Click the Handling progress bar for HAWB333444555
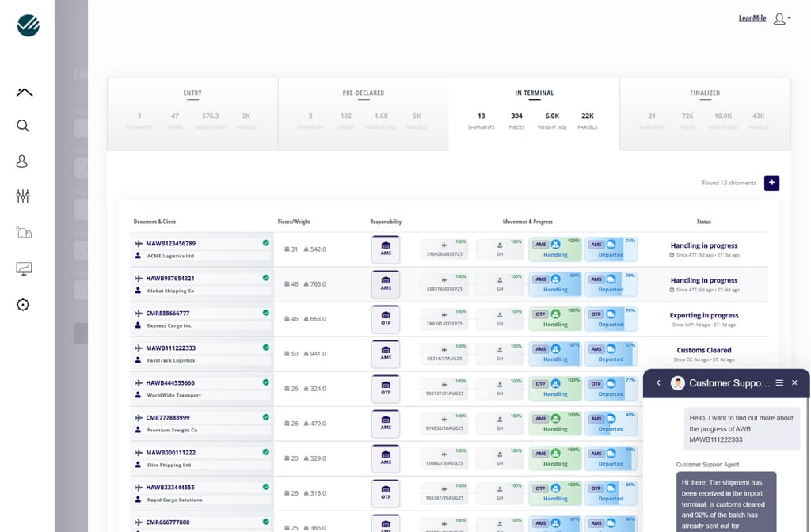Viewport: 811px width, 532px height. pyautogui.click(x=555, y=493)
